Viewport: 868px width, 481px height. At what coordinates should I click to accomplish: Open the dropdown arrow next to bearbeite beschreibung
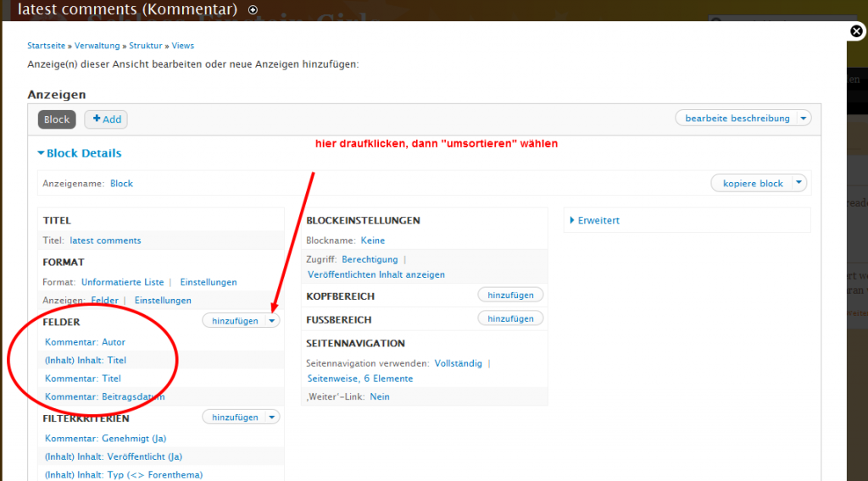[x=804, y=119]
